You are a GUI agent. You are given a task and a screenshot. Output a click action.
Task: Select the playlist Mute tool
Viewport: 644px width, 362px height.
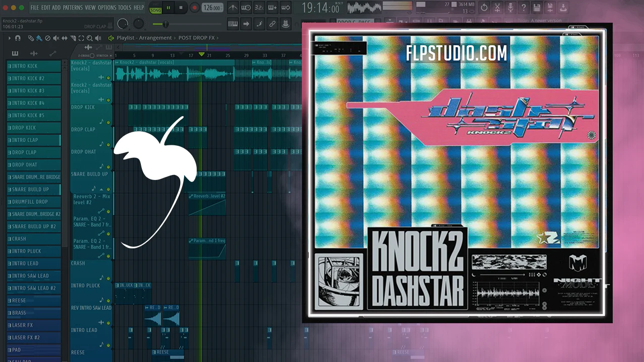(56, 38)
